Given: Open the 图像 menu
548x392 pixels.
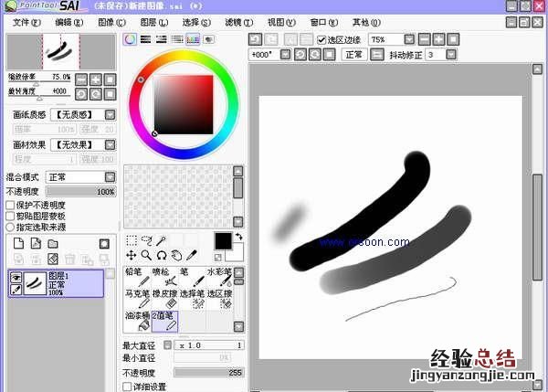Looking at the screenshot, I should coord(111,22).
